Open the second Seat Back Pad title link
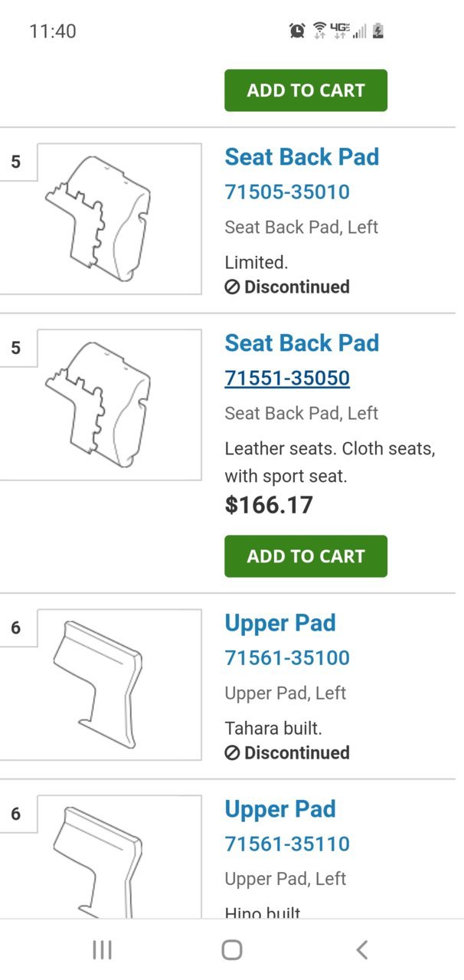This screenshot has height=980, width=464. tap(302, 343)
